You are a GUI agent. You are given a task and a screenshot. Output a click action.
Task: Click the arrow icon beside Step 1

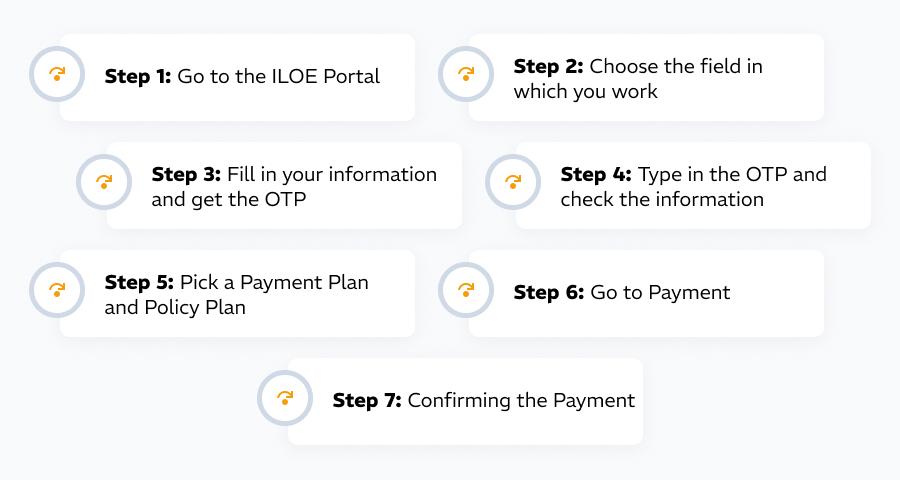57,75
